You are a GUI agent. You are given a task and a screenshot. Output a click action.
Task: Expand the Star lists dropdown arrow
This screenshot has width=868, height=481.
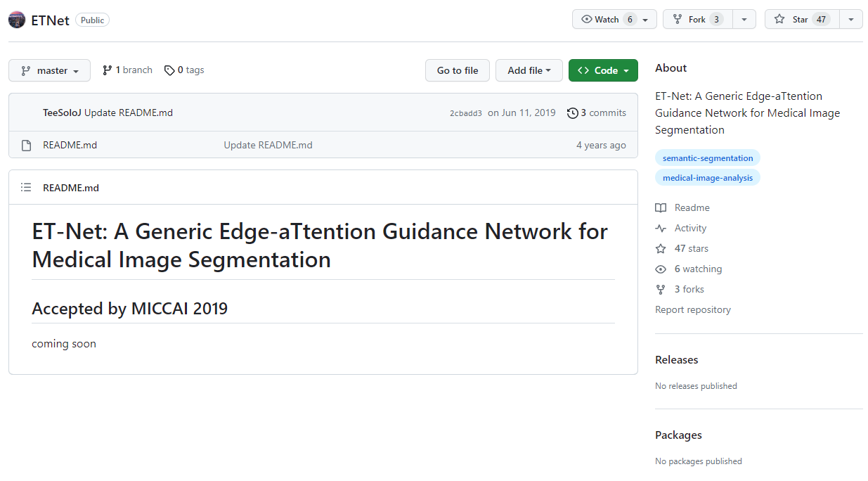(851, 20)
